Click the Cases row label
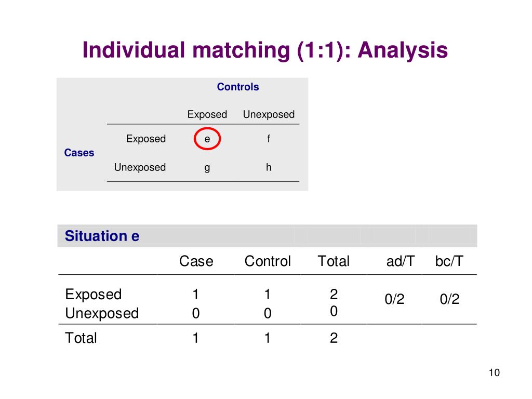The height and width of the screenshot is (399, 532). (x=79, y=153)
